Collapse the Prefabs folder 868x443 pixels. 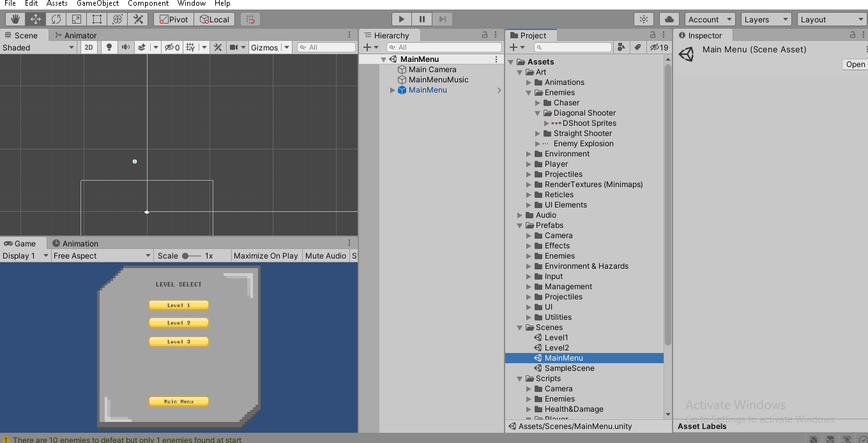[520, 225]
